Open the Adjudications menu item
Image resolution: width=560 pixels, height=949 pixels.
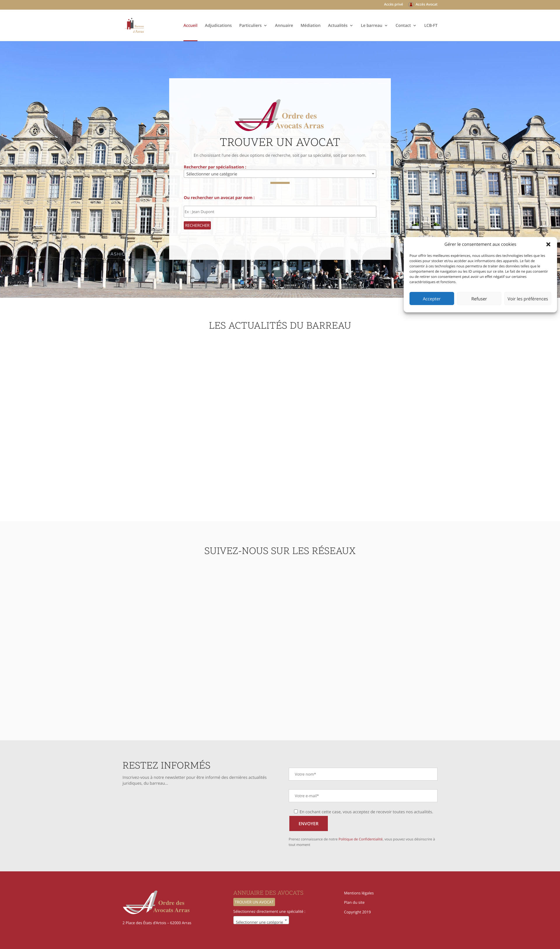[218, 25]
